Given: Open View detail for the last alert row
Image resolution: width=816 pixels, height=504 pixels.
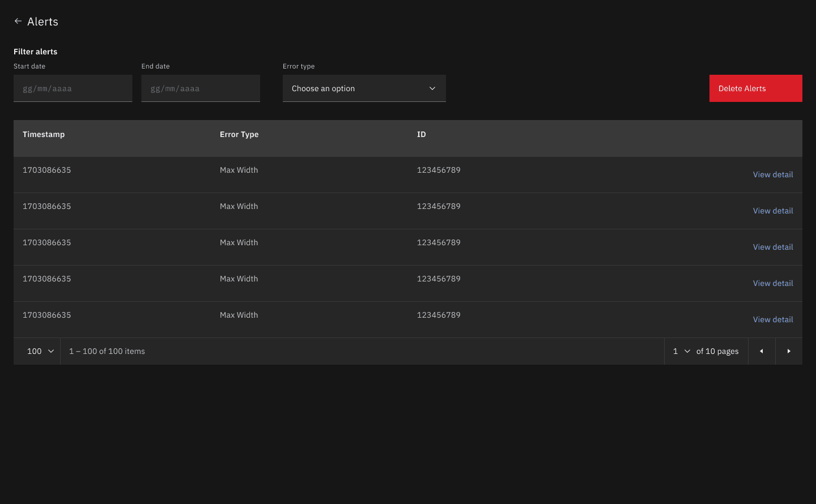Looking at the screenshot, I should 773,319.
